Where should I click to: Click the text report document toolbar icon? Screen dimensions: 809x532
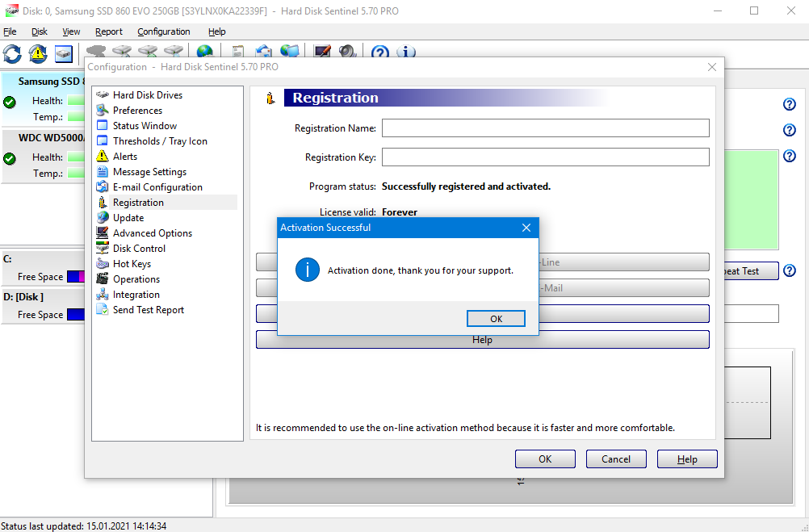point(237,51)
